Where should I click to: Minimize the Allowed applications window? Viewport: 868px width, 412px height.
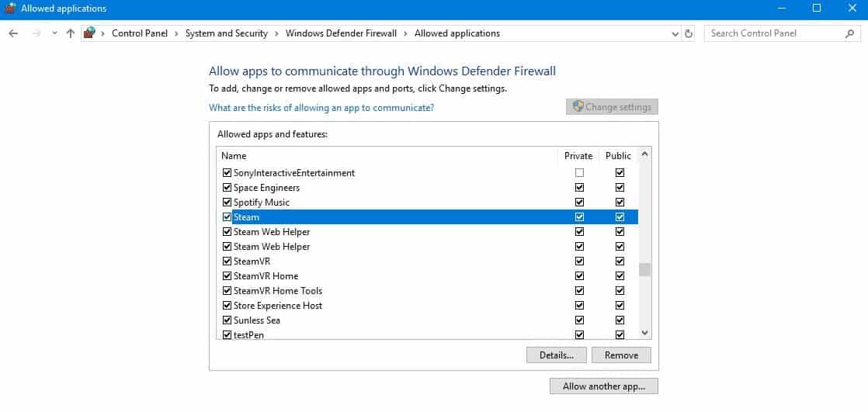tap(782, 9)
